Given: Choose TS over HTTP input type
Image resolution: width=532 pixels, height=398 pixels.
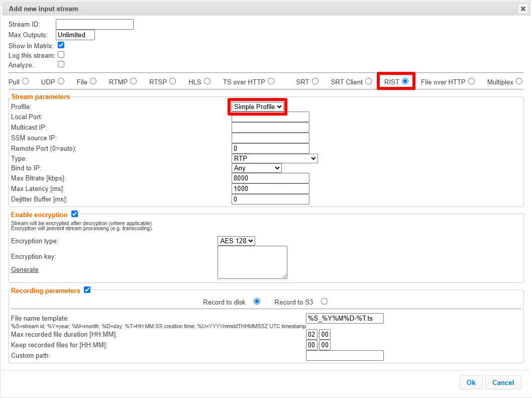Looking at the screenshot, I should [x=271, y=81].
